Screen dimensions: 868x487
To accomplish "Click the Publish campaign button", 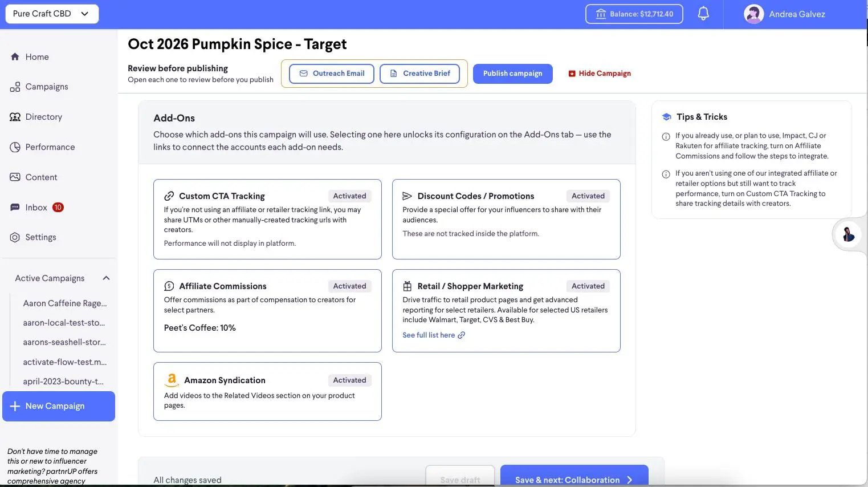I will coord(513,74).
